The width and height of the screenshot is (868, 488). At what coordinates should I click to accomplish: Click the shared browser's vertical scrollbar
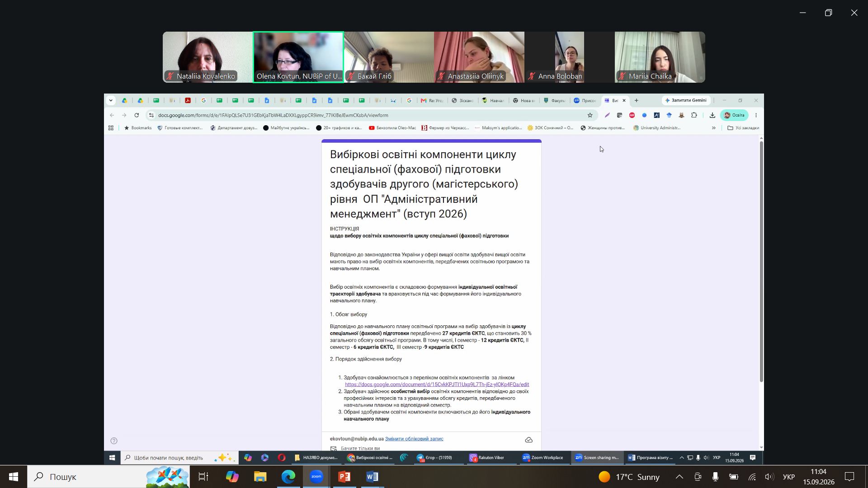coord(761,262)
